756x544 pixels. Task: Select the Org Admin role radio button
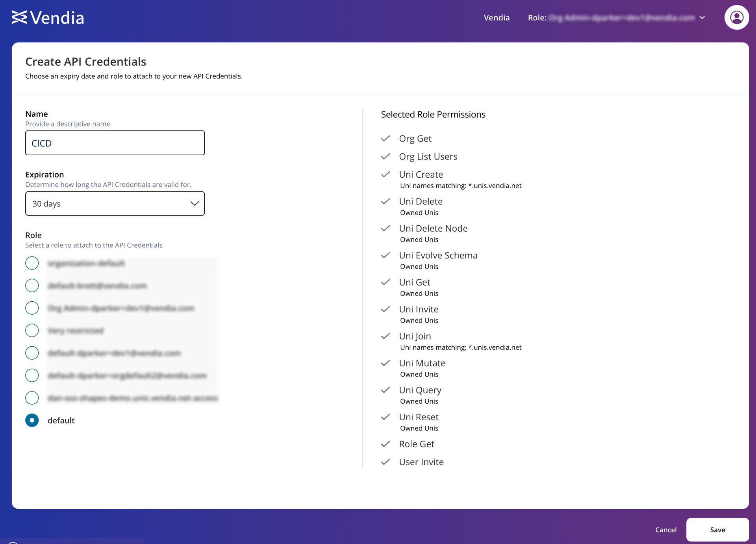coord(32,308)
